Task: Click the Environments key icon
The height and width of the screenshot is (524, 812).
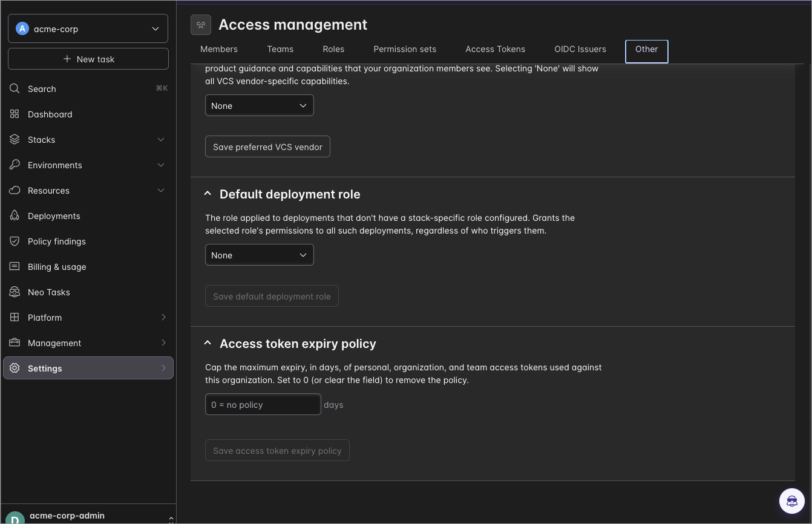Action: pyautogui.click(x=15, y=165)
